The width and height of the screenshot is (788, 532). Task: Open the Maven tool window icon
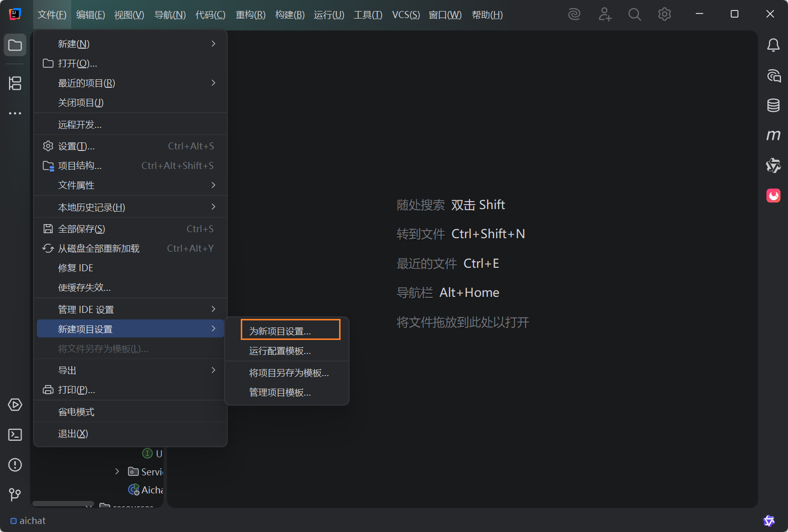pos(773,135)
